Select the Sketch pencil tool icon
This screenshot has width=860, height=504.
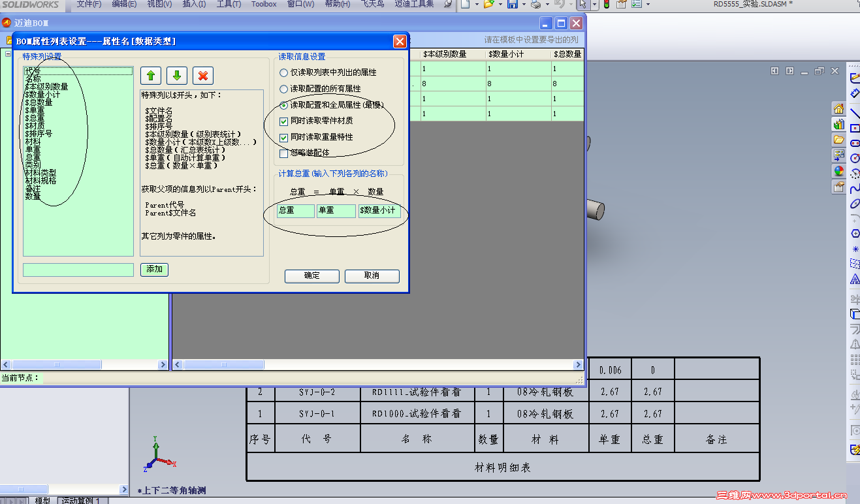(x=855, y=78)
